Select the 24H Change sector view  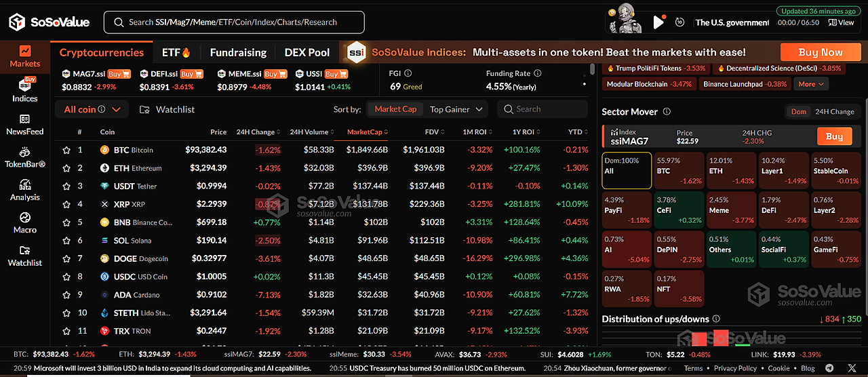tap(834, 112)
